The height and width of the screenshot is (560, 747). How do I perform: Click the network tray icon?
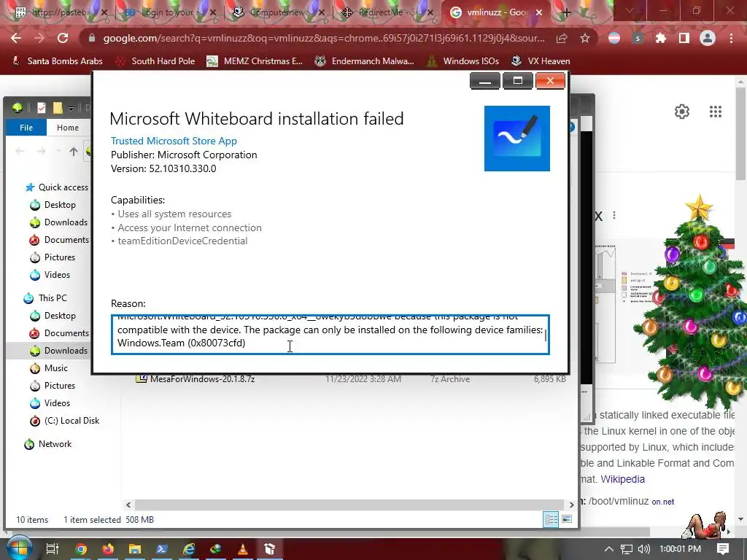click(x=627, y=549)
